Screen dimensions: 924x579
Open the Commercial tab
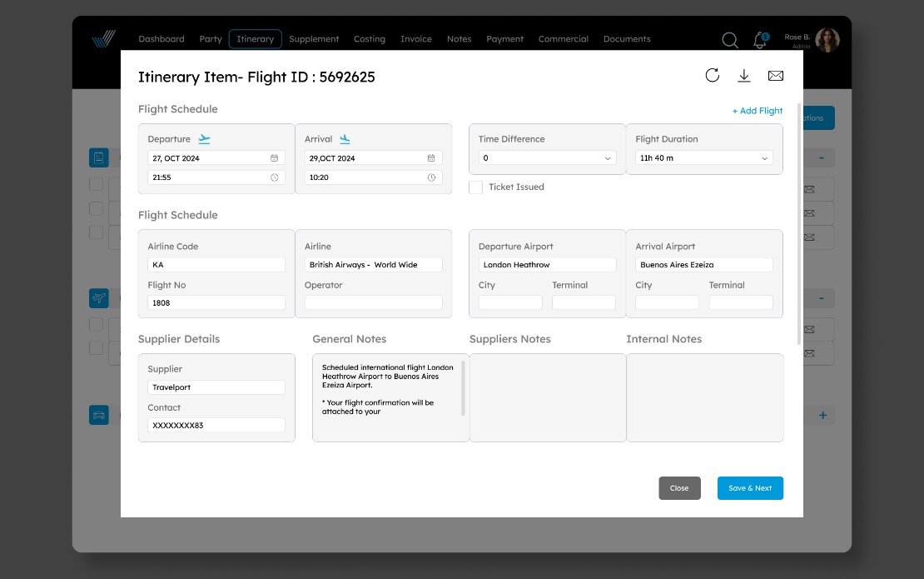564,39
